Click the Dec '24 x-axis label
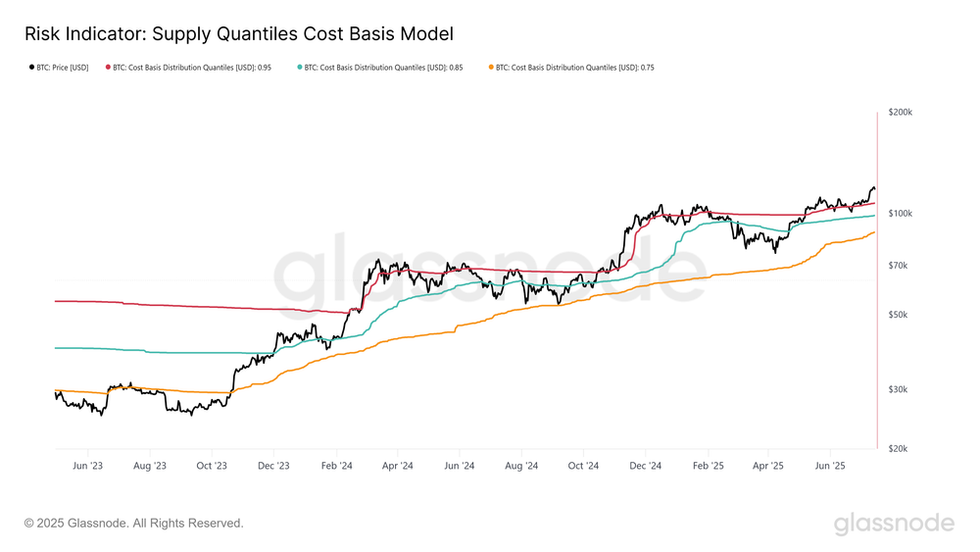This screenshot has width=980, height=552. 646,466
